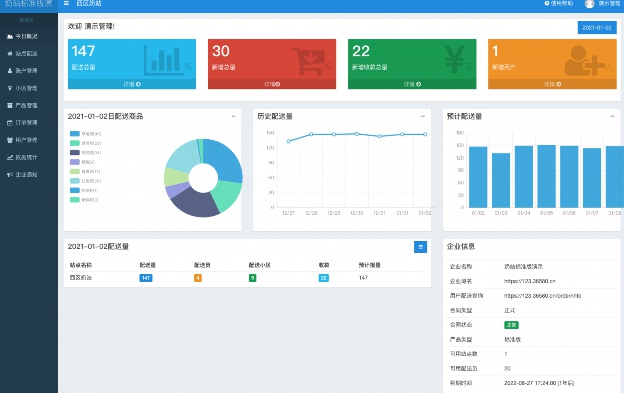
Task: Open 用户管理 in the sidebar
Action: [29, 140]
